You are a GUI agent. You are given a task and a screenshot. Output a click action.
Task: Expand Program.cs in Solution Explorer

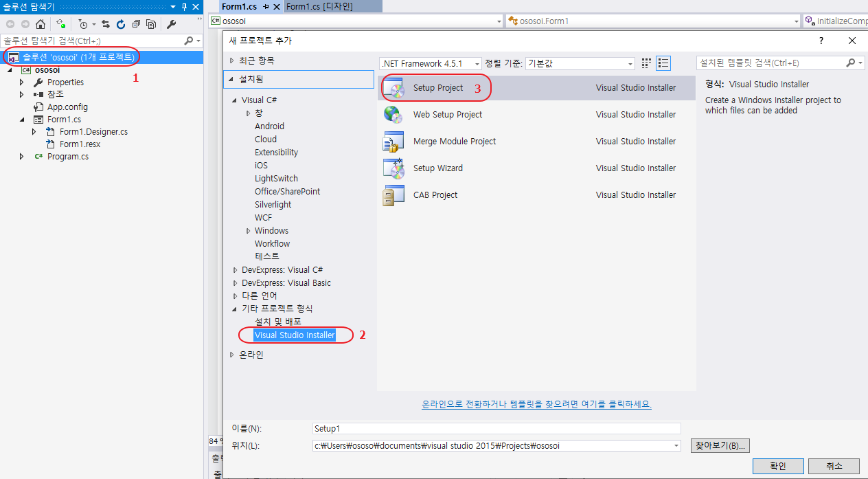pyautogui.click(x=22, y=157)
